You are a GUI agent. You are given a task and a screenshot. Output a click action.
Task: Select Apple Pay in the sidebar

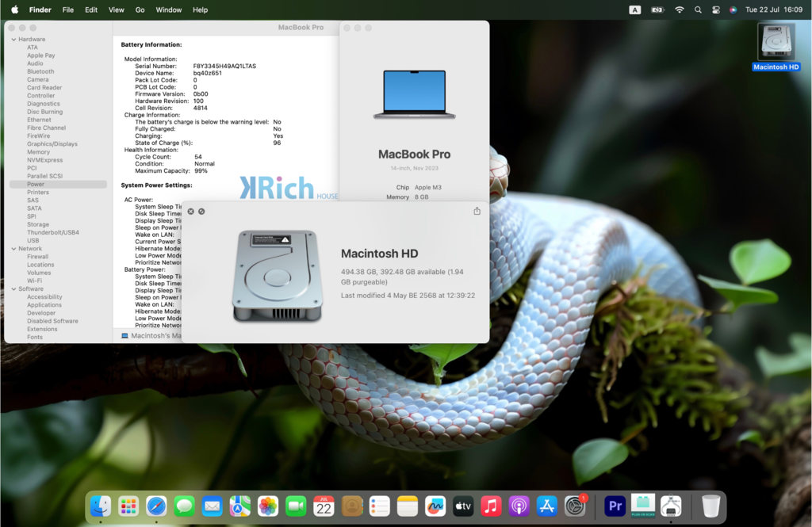[x=41, y=55]
